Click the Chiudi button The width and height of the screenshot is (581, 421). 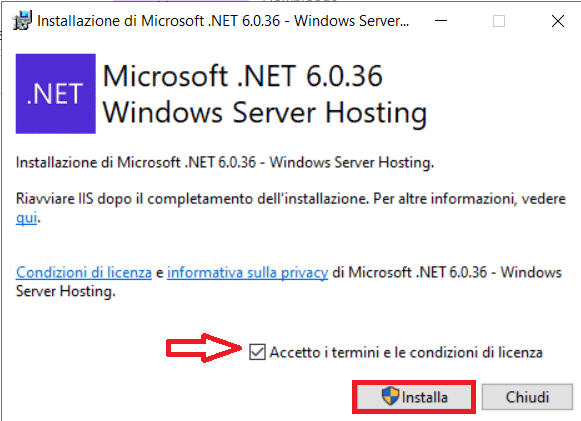point(527,397)
